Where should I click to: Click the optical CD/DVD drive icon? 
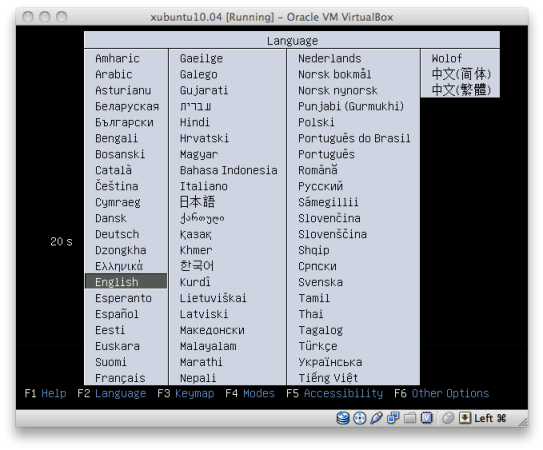click(359, 418)
